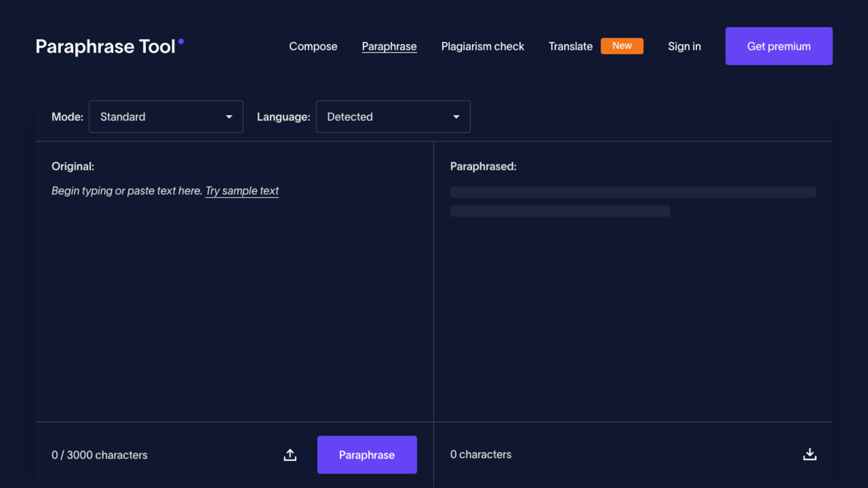Click the upload file icon
Image resolution: width=868 pixels, height=488 pixels.
pyautogui.click(x=290, y=455)
